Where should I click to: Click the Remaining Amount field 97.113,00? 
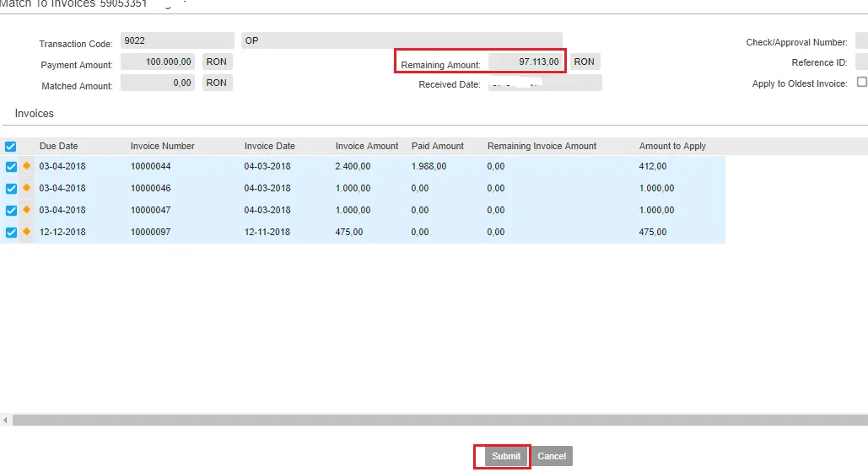[x=526, y=62]
